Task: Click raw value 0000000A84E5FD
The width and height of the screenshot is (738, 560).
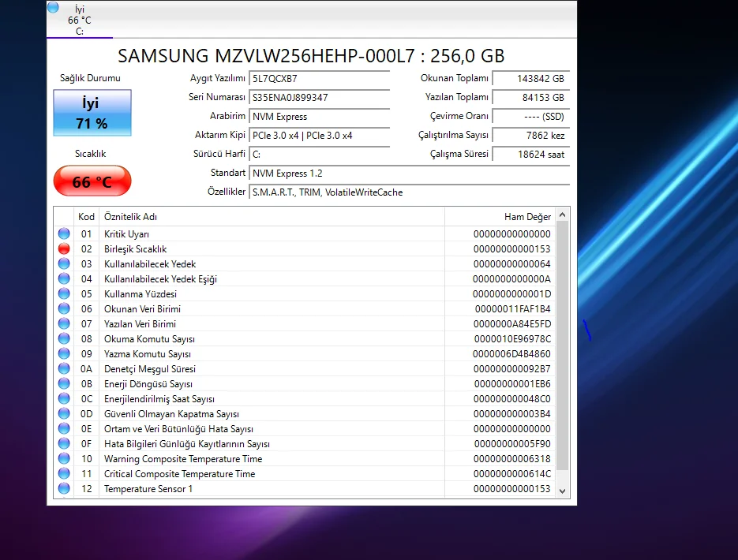Action: coord(512,323)
